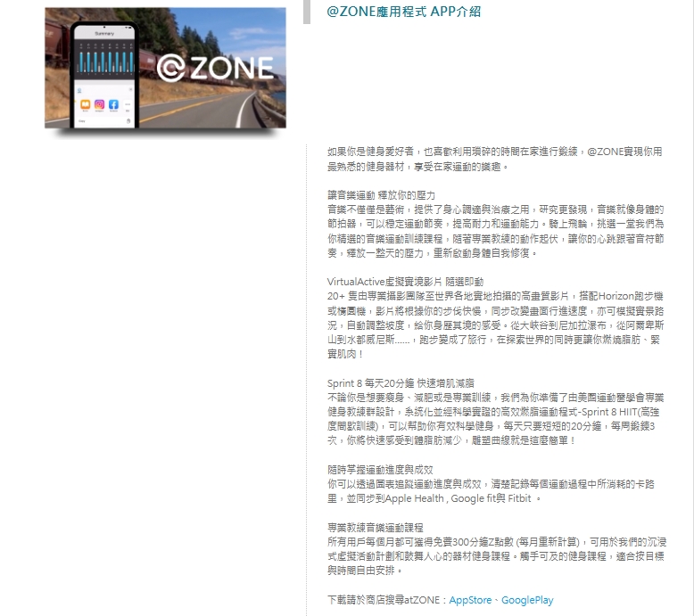Image resolution: width=694 pixels, height=616 pixels.
Task: Click the Instagram icon on phone mockup
Action: (99, 104)
